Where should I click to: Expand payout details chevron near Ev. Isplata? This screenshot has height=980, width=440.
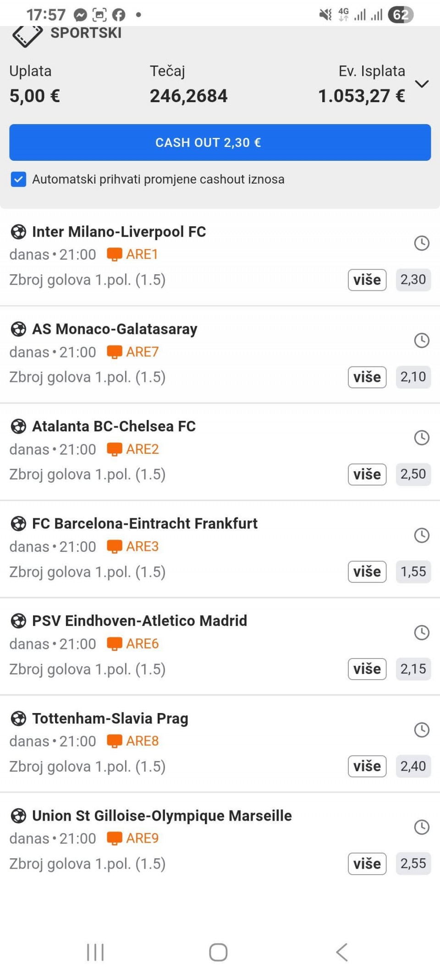pyautogui.click(x=422, y=84)
